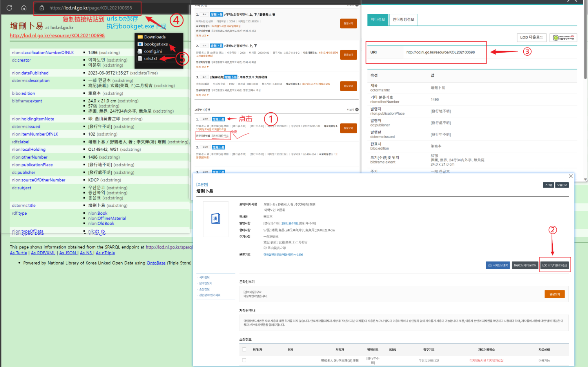The image size is (588, 367).
Task: Click the LOD 보기/다운로드 button
Action: click(555, 265)
